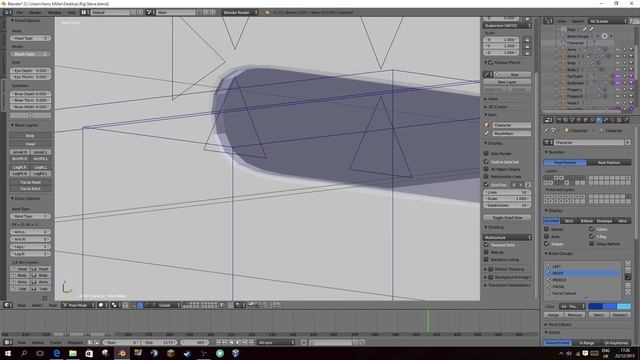The width and height of the screenshot is (640, 360).
Task: Adjust the Brow Width slider
Action: [30, 107]
